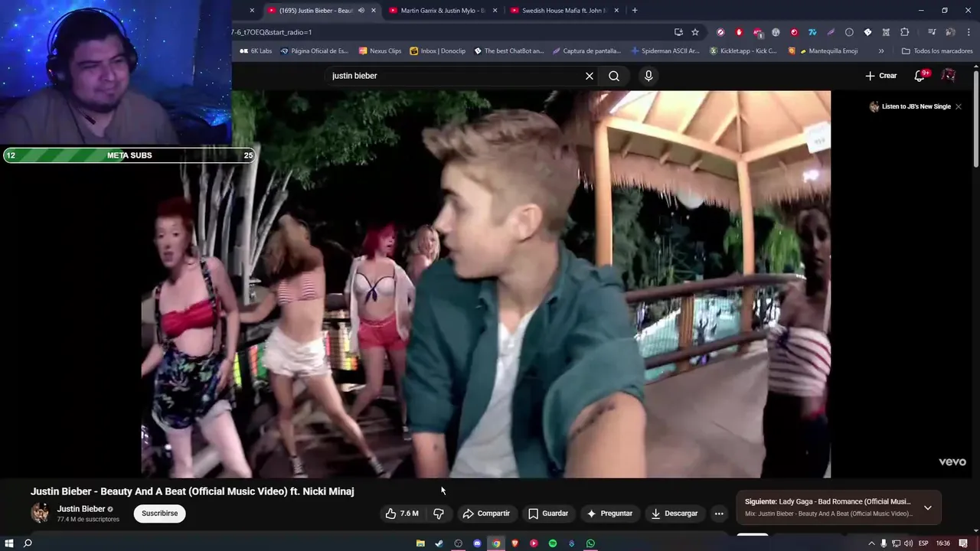Open the Chrome profile avatar
This screenshot has width=980, height=551.
(950, 32)
